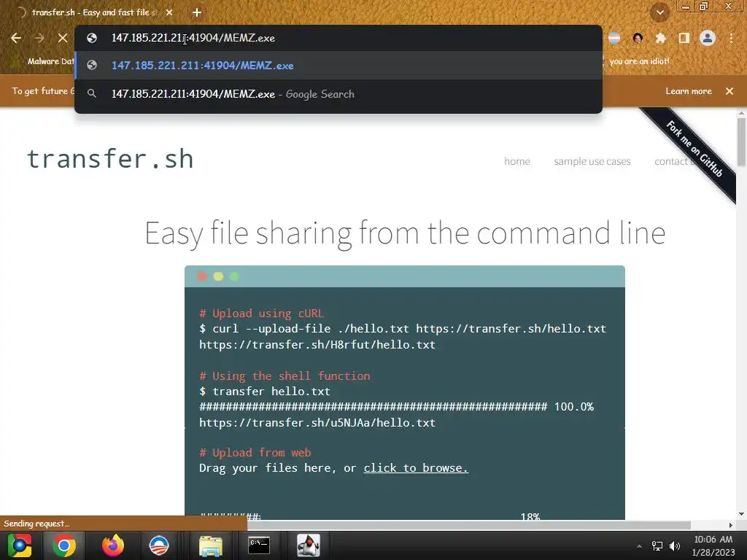
Task: Click the '# Upload using cURL' comment
Action: pos(262,314)
